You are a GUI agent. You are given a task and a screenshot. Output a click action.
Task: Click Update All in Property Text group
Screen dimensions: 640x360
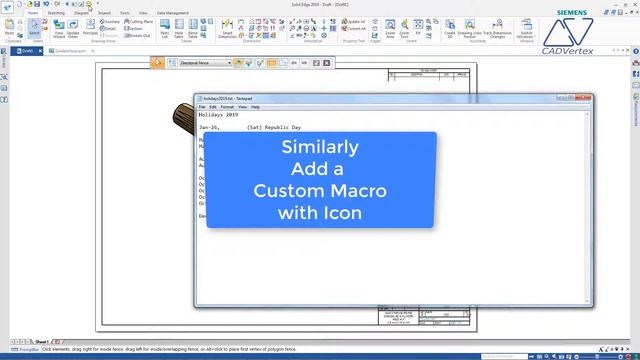(x=353, y=22)
